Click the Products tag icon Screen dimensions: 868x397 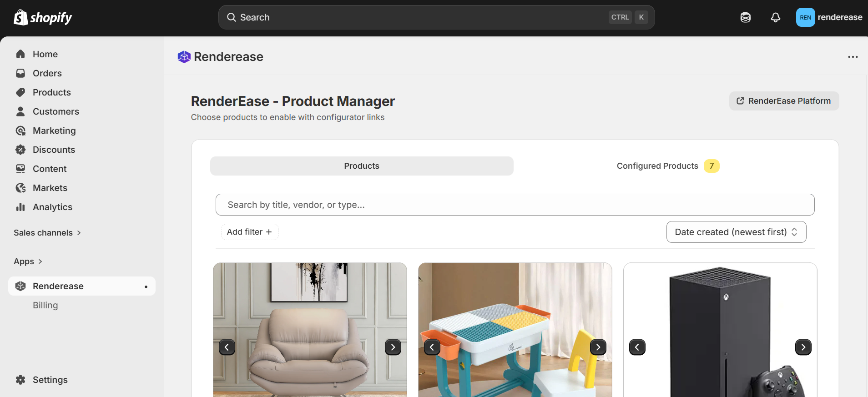20,92
